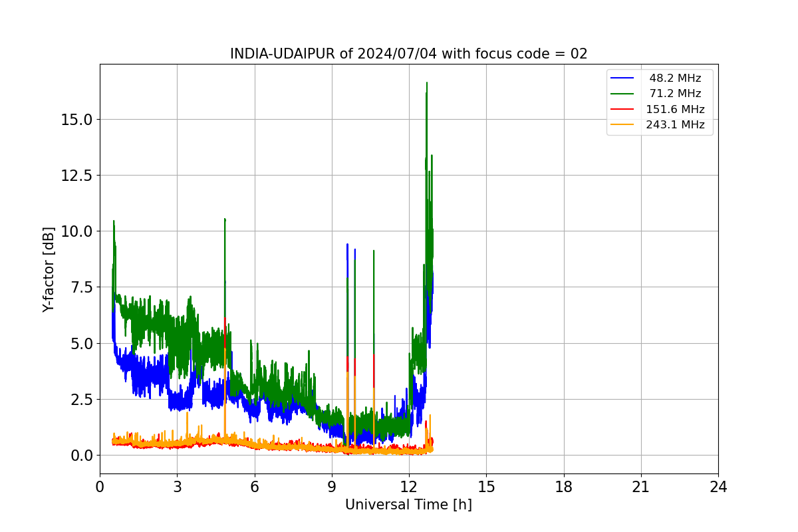Click the y-axis tick label 0.0
The image size is (798, 532).
(82, 456)
